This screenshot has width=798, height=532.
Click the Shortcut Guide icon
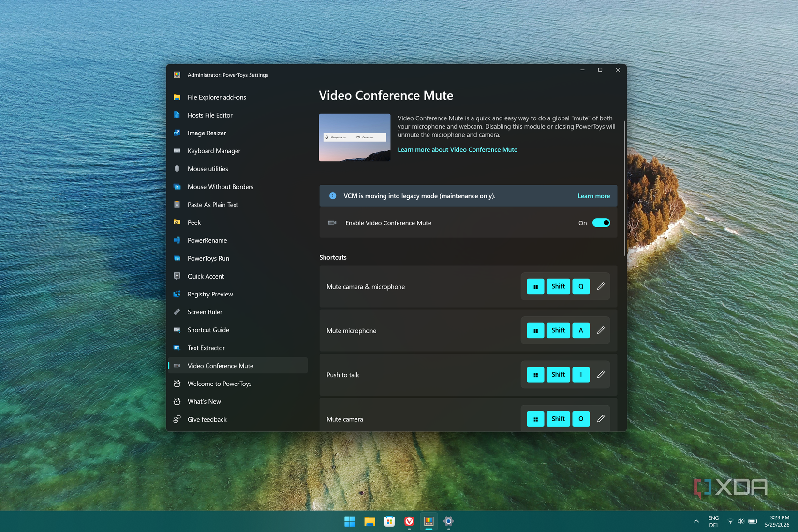177,330
